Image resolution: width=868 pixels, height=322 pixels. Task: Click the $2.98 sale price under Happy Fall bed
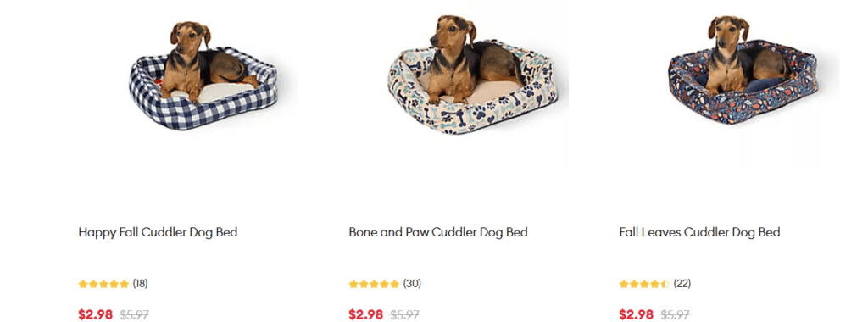[95, 315]
